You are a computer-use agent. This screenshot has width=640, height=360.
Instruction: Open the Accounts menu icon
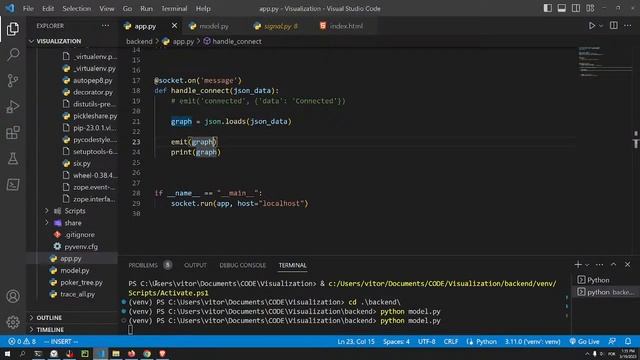point(13,296)
